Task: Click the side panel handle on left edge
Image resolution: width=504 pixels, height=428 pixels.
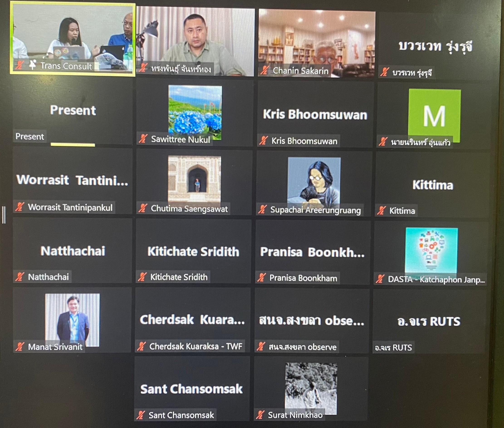Action: click(x=4, y=215)
